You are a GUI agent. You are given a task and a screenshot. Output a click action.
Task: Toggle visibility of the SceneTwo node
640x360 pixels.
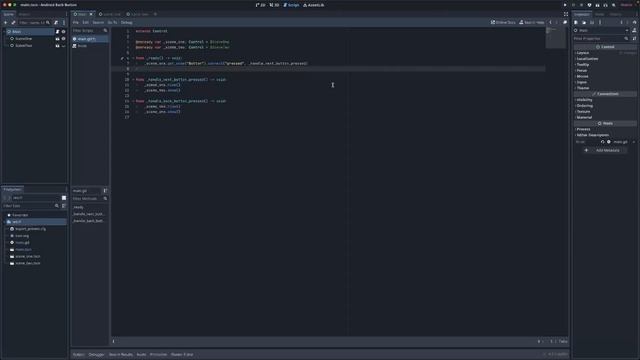coord(63,46)
